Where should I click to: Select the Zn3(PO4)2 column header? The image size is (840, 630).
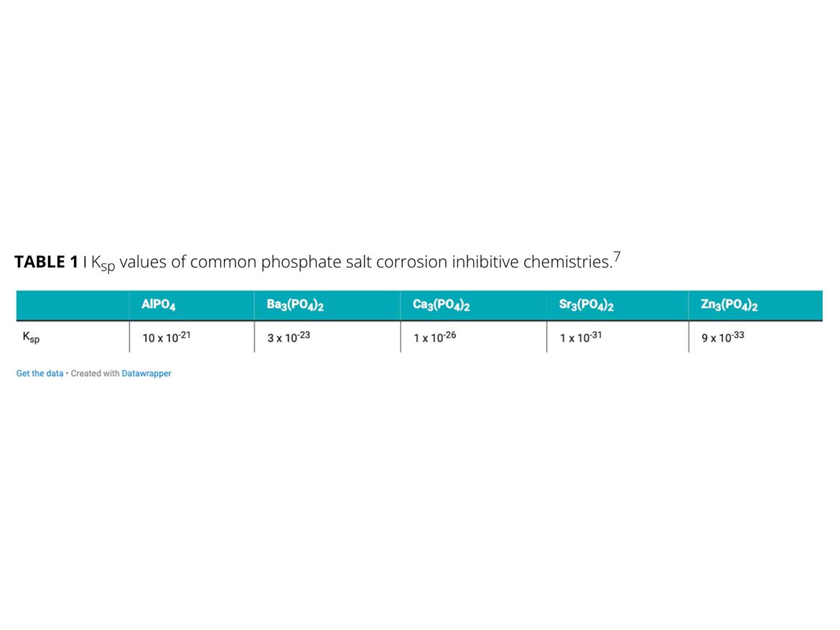(x=729, y=305)
